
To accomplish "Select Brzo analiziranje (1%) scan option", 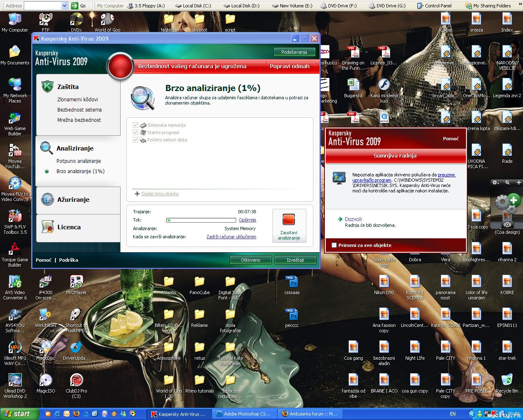I will pos(80,171).
